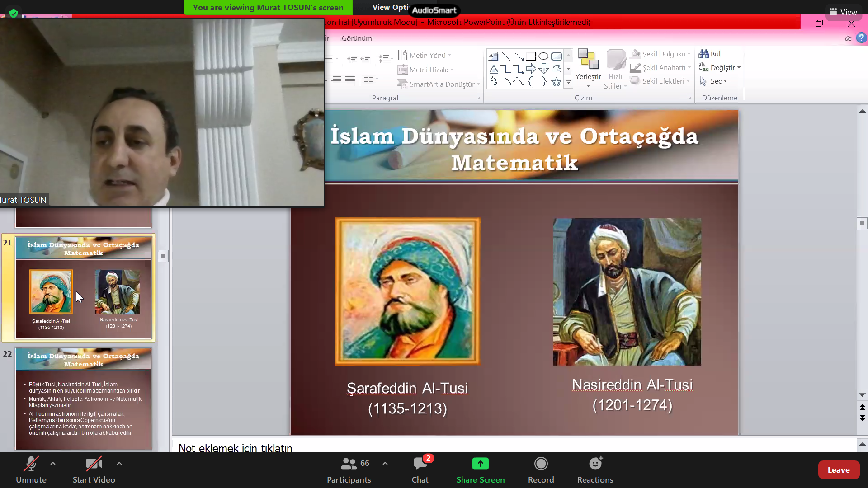Select the Down Arrow block shape

coord(543,69)
